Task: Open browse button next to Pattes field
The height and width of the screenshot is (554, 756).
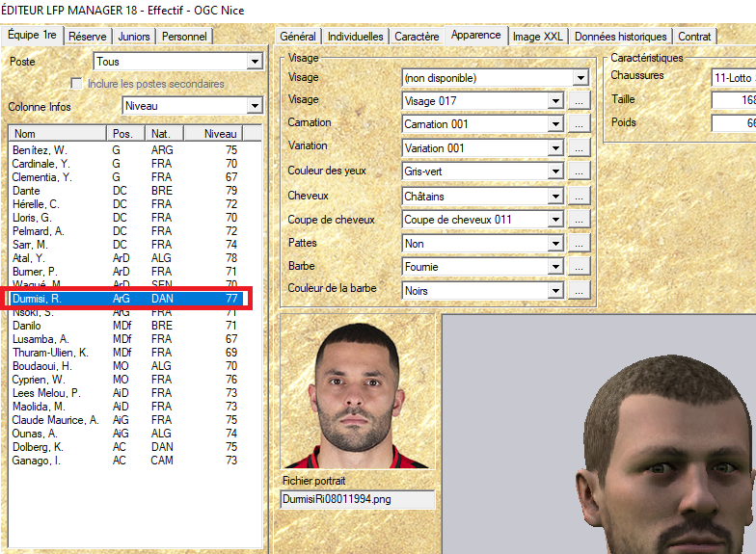Action: 579,244
